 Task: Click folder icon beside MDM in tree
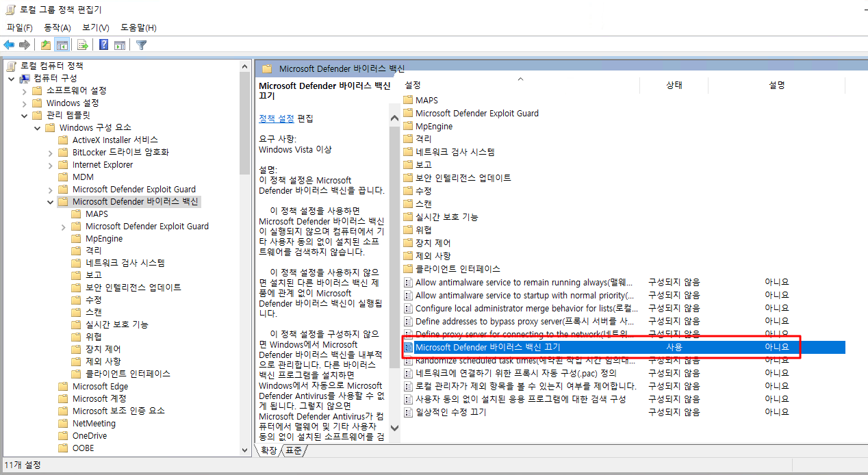(64, 177)
